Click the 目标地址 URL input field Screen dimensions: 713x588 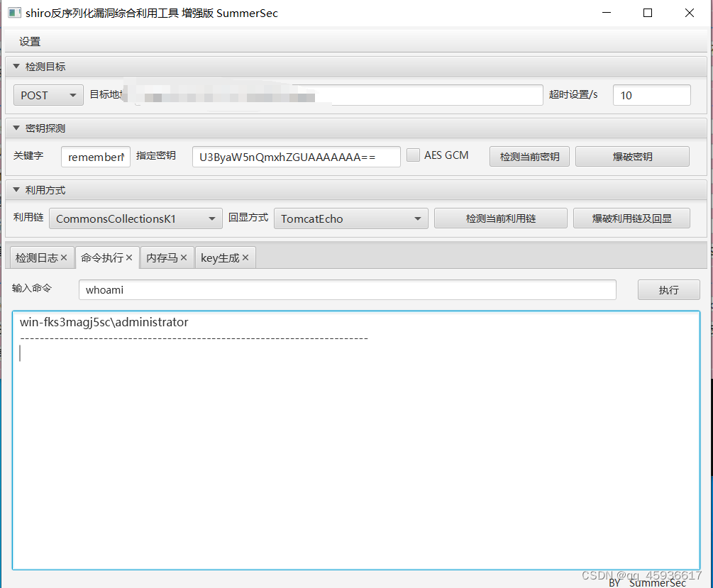pyautogui.click(x=335, y=95)
